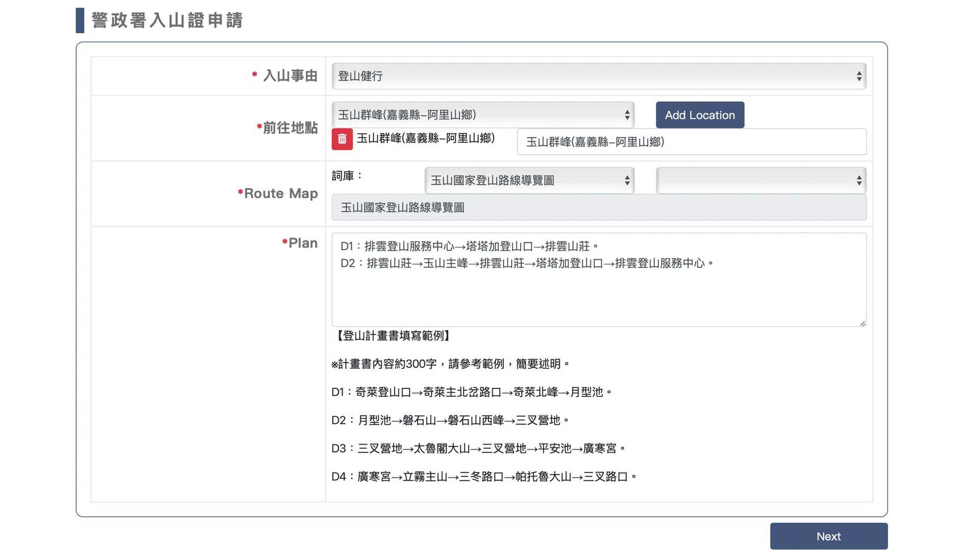Click the 前往地點 field label
The width and height of the screenshot is (980, 551).
tap(289, 128)
